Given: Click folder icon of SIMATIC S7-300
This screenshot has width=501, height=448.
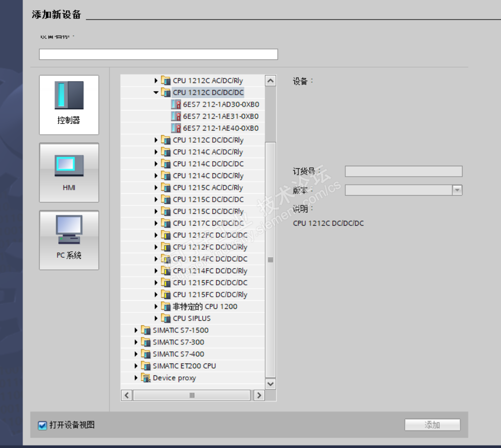Looking at the screenshot, I should pyautogui.click(x=146, y=342).
